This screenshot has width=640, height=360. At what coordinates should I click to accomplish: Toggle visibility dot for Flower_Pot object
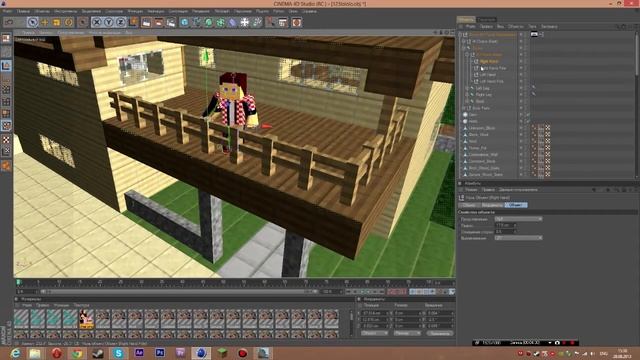pyautogui.click(x=521, y=148)
